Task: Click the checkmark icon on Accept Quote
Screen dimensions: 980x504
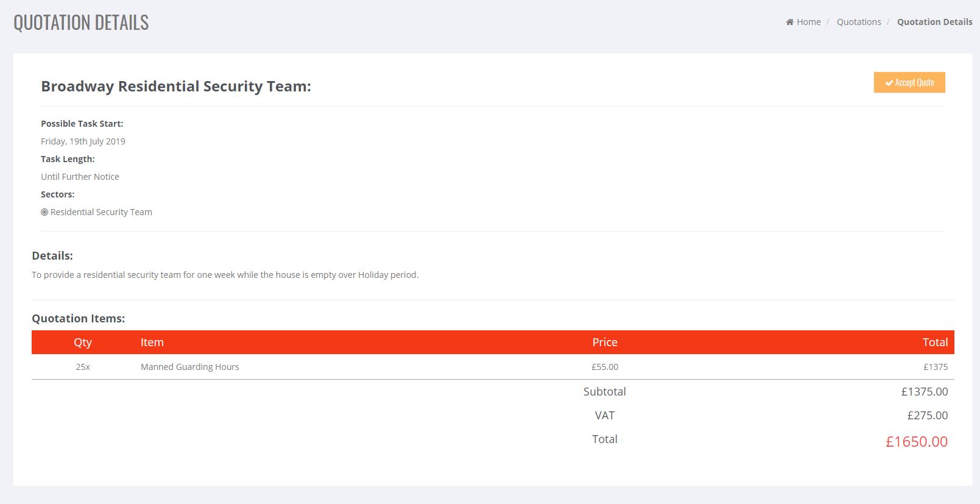Action: coord(889,83)
